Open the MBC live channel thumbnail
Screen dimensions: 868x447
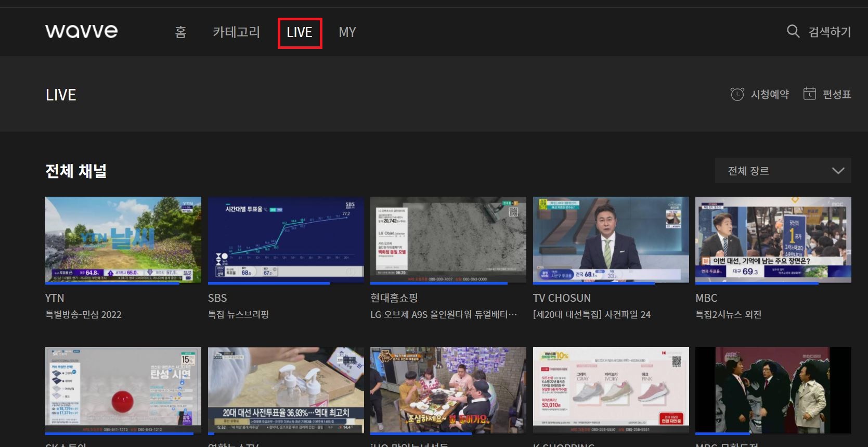773,240
